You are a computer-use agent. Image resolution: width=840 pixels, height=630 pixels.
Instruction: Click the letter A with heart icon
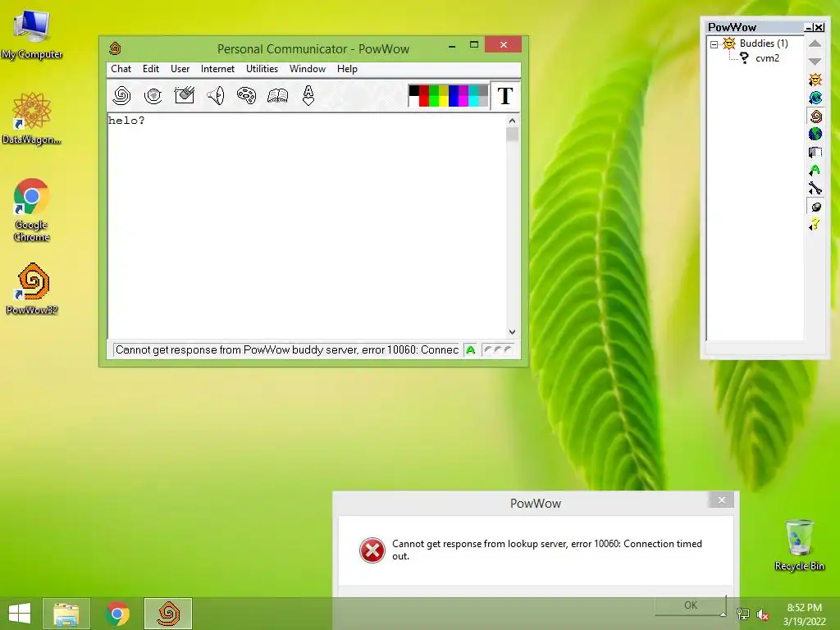308,95
